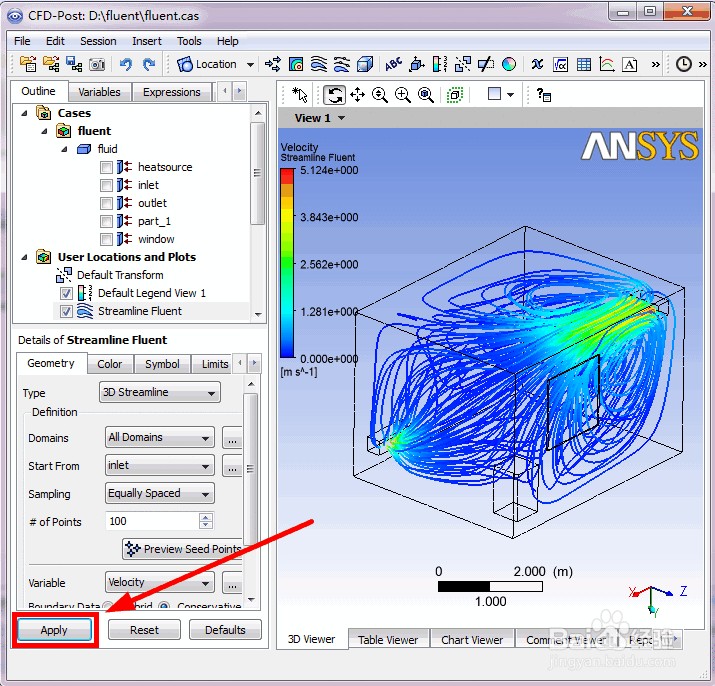The width and height of the screenshot is (715, 686).
Task: Insert a Text label using the ABC icon
Action: [x=393, y=64]
